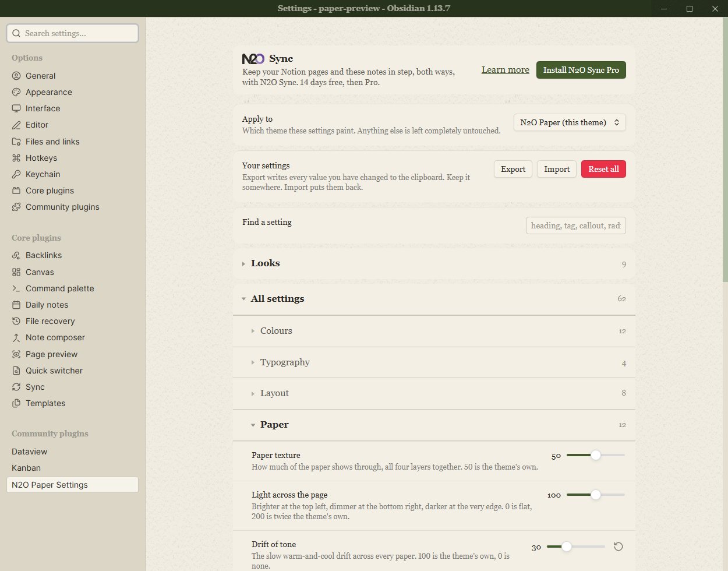Click the Sync refresh arrows icon
728x571 pixels.
coord(16,387)
